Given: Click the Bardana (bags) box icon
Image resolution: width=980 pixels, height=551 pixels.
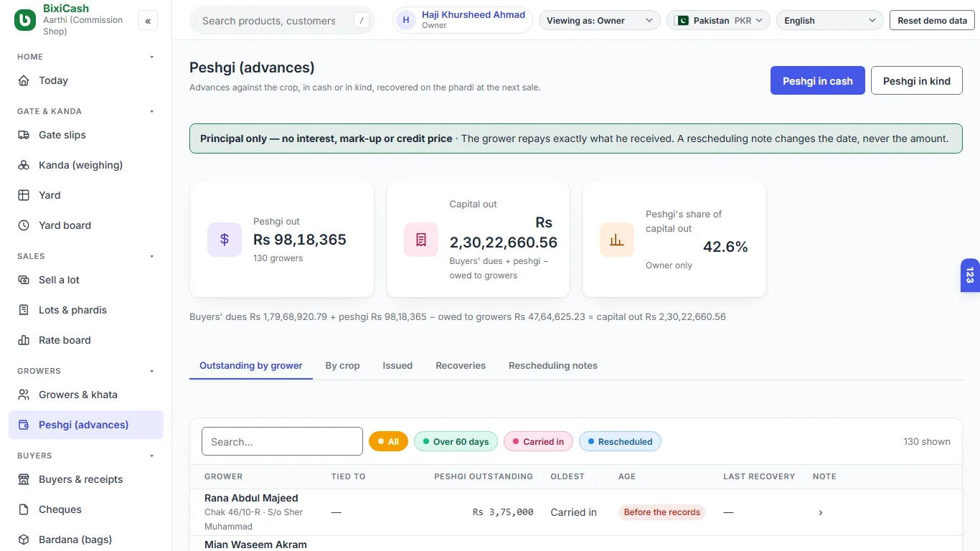Looking at the screenshot, I should pos(24,540).
